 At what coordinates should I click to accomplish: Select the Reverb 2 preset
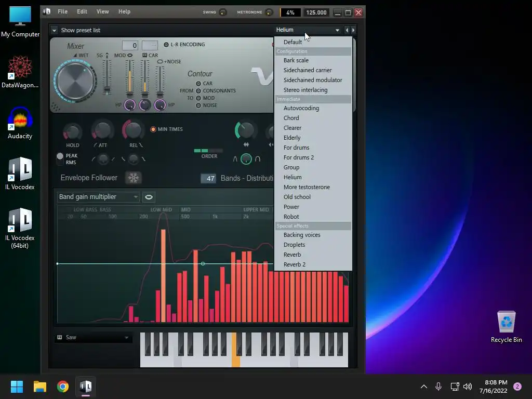point(313,264)
